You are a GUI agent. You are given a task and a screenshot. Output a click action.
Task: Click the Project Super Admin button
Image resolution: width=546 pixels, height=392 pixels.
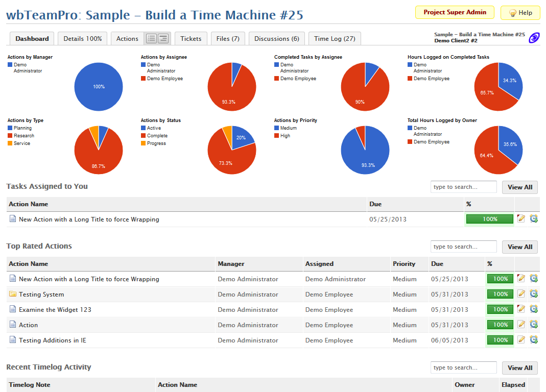click(455, 12)
